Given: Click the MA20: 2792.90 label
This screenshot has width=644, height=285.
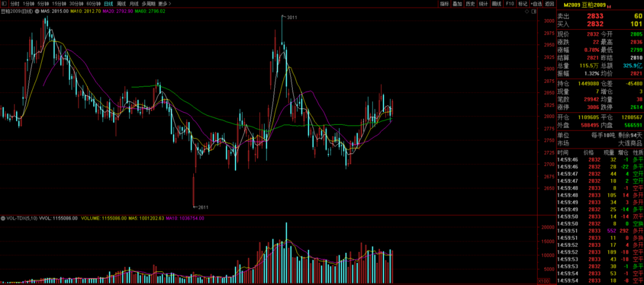Looking at the screenshot, I should (118, 11).
